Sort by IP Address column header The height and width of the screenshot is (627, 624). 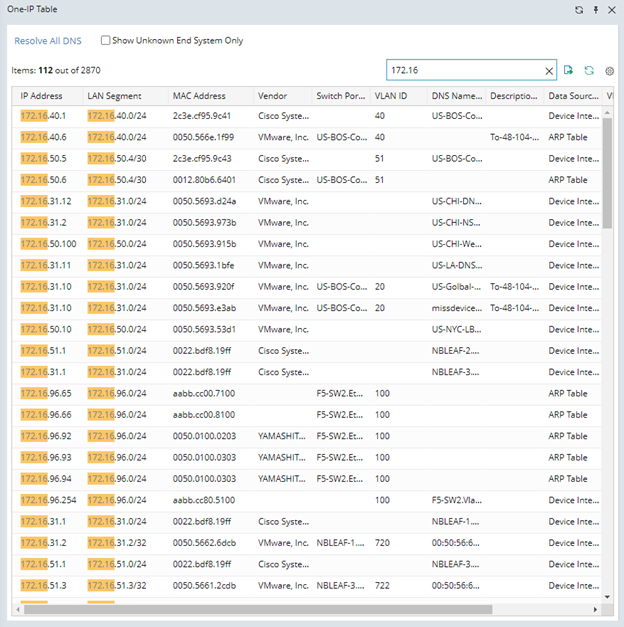[42, 96]
